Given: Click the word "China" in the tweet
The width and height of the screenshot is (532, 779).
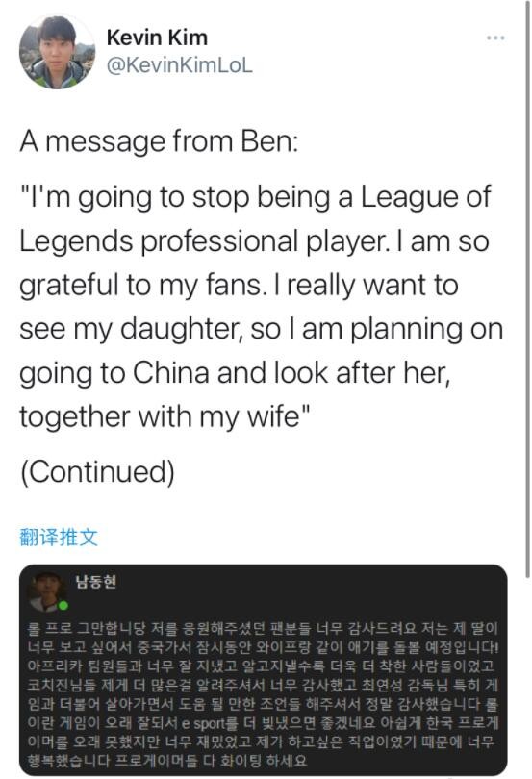Looking at the screenshot, I should click(170, 371).
